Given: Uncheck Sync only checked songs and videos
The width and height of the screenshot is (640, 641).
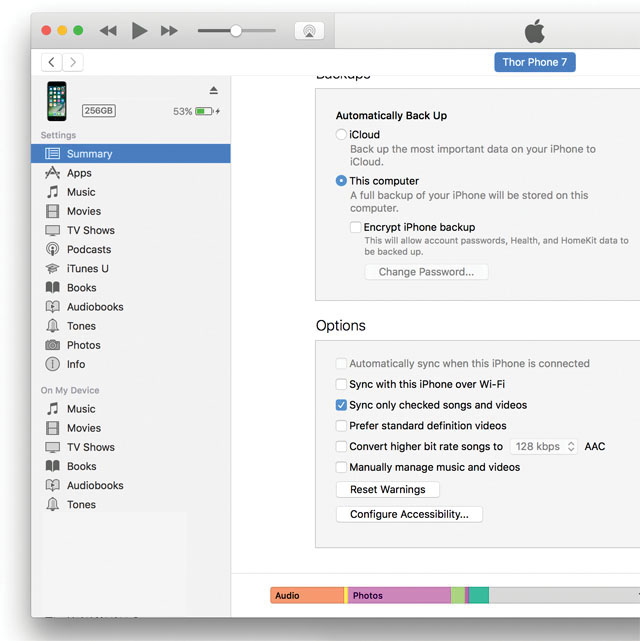Looking at the screenshot, I should pos(341,405).
